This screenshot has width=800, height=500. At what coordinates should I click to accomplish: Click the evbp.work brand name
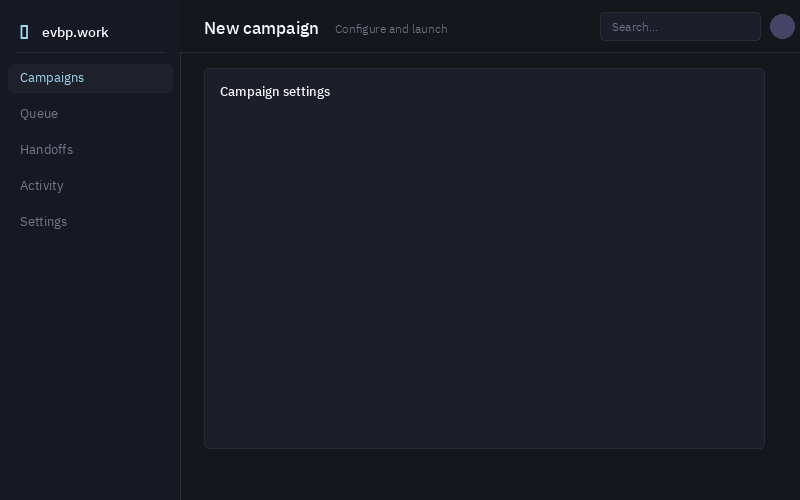pyautogui.click(x=75, y=32)
